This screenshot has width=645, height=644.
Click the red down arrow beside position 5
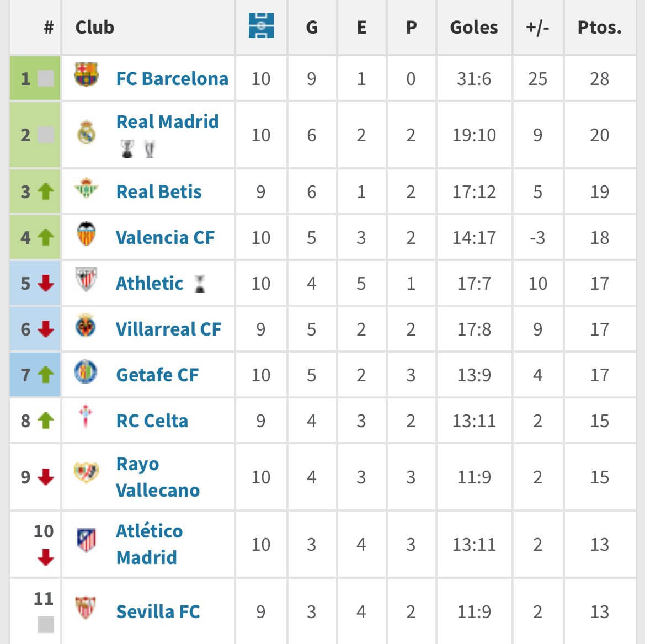coord(46,283)
